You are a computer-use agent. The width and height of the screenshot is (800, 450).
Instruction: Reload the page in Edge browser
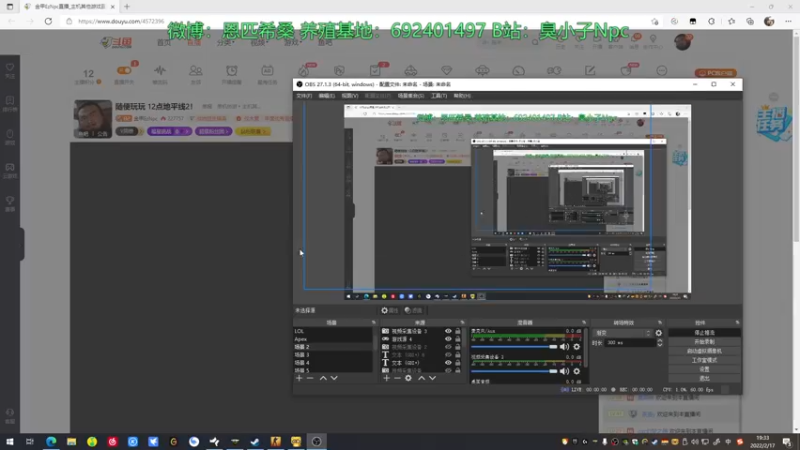[x=48, y=21]
